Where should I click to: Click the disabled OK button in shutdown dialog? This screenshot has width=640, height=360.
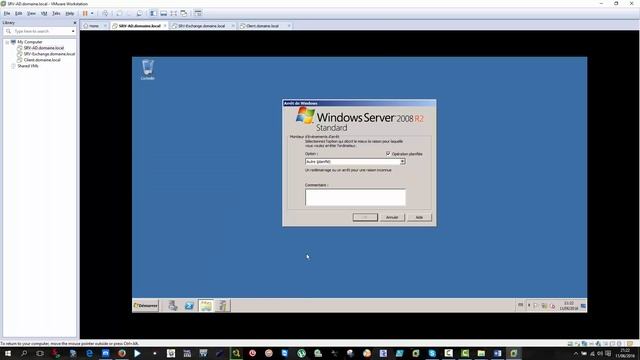365,217
